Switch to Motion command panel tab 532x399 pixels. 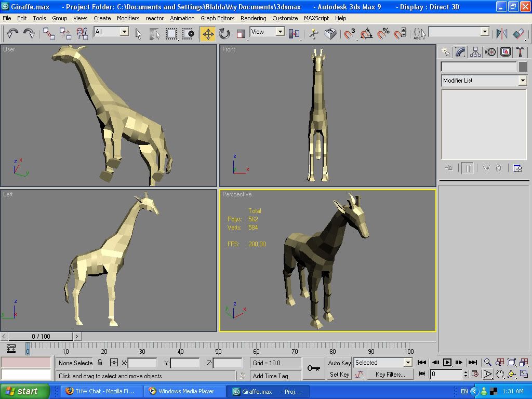490,52
